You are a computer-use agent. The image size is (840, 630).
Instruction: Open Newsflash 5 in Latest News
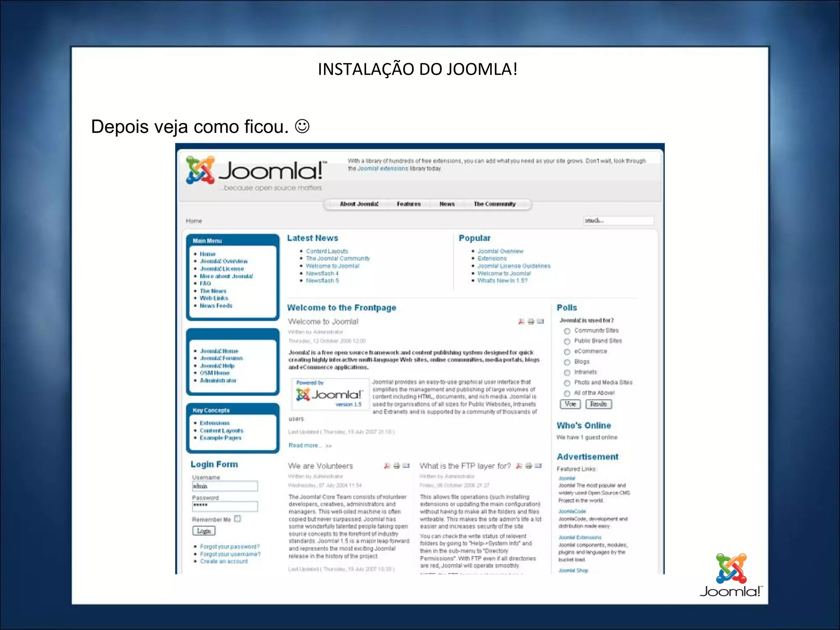point(322,281)
